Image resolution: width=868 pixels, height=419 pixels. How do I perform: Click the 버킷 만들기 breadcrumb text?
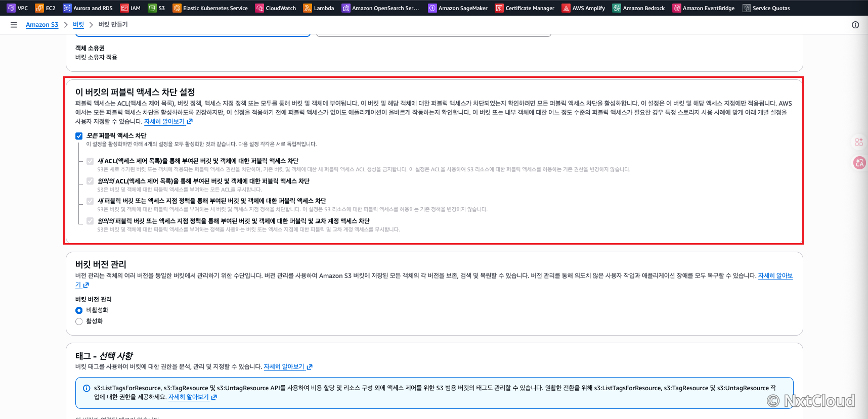[x=113, y=25]
